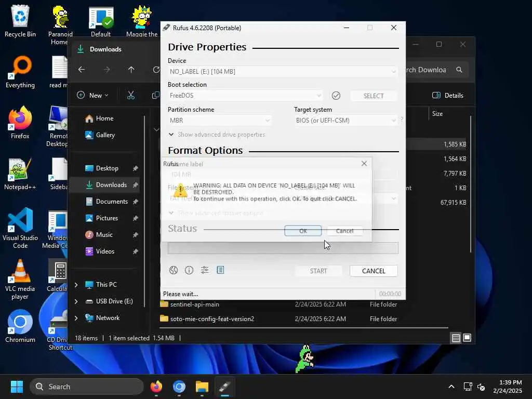
Task: Go up one folder in Downloads window
Action: [131, 70]
